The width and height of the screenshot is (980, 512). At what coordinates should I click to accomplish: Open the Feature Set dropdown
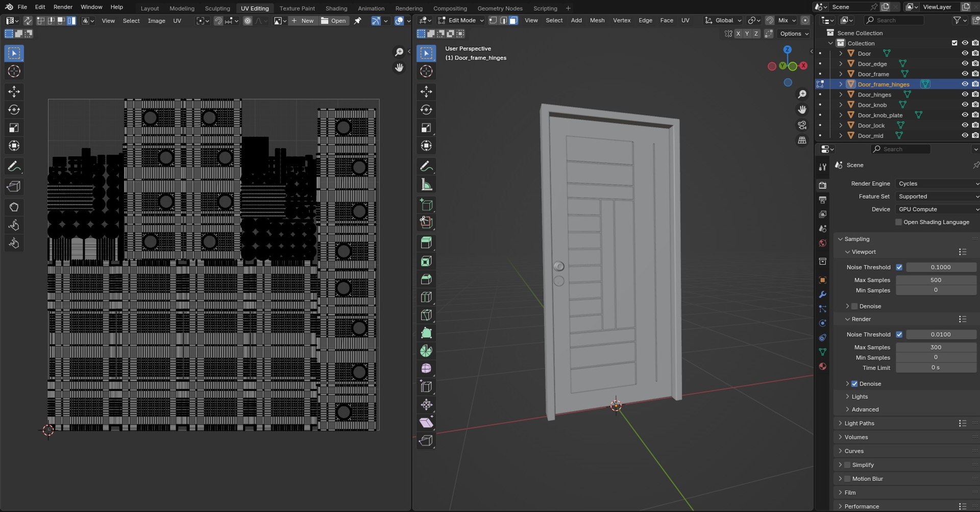[938, 197]
